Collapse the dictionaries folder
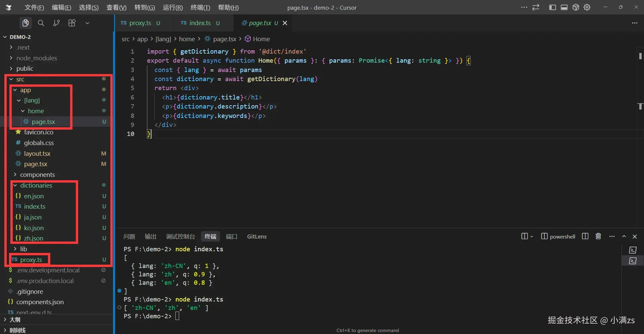 (36, 185)
